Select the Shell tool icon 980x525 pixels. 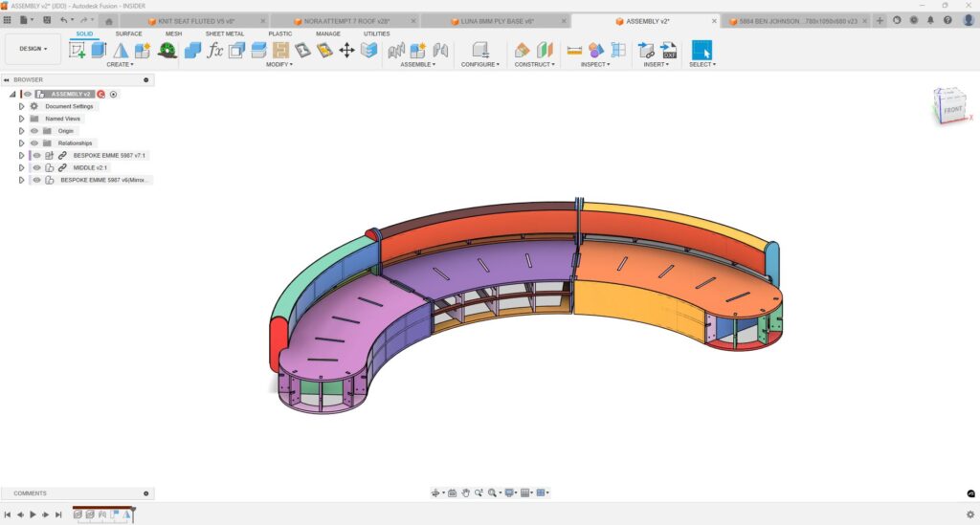237,50
